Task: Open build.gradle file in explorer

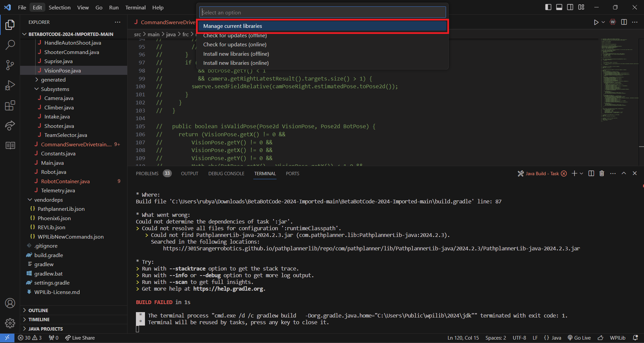Action: click(49, 255)
